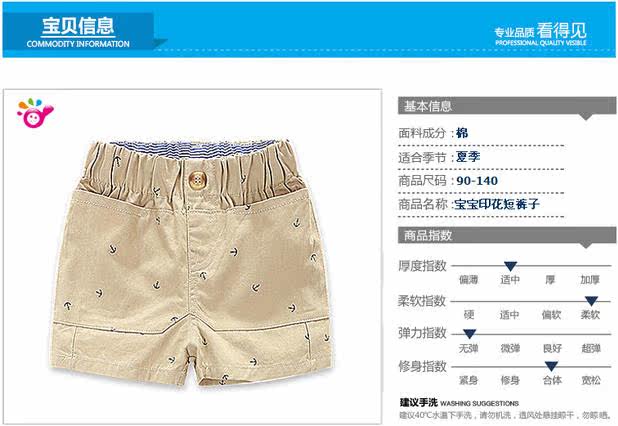The height and width of the screenshot is (426, 618).
Task: Click the 专业品质看得见 slogan text
Action: pyautogui.click(x=541, y=33)
